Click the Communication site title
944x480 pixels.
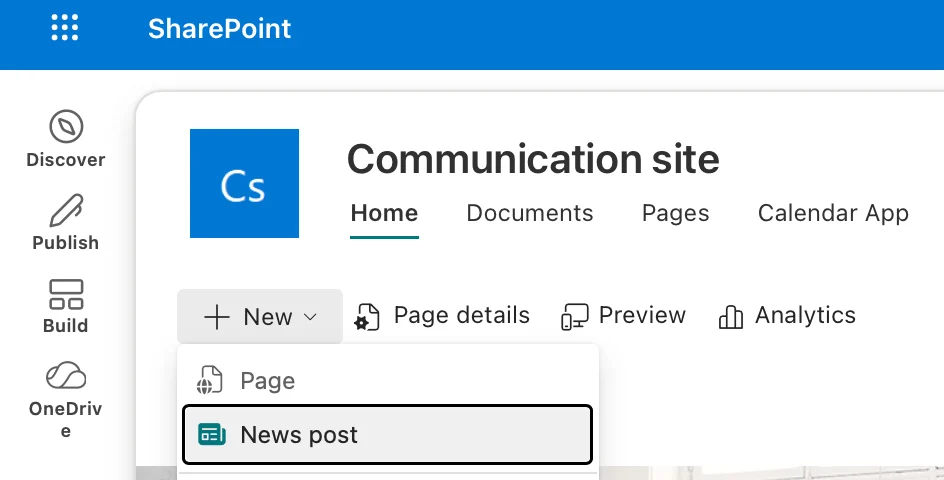[x=533, y=159]
